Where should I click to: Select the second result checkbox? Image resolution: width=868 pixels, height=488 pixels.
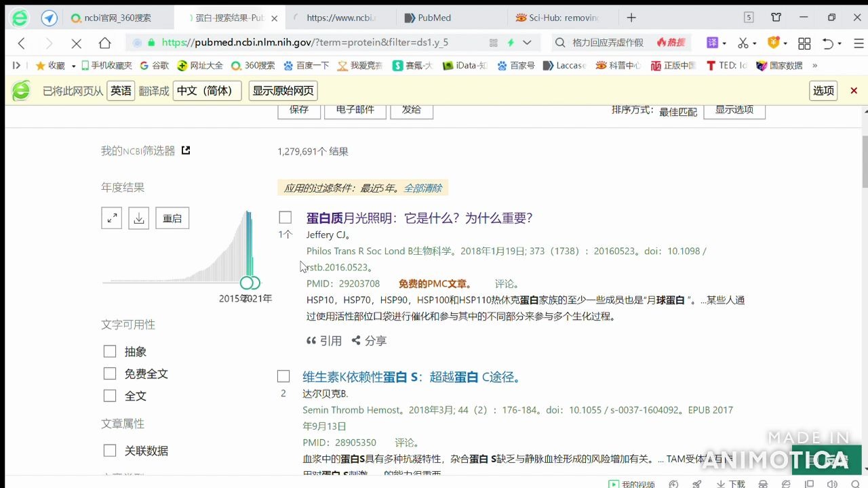coord(283,376)
